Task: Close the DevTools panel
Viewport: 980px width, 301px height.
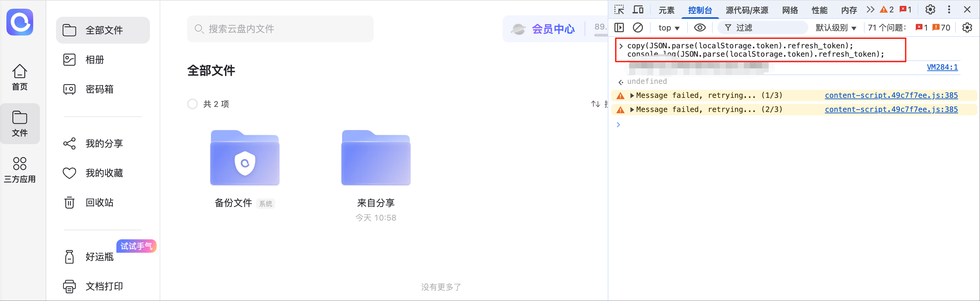Action: (x=967, y=9)
